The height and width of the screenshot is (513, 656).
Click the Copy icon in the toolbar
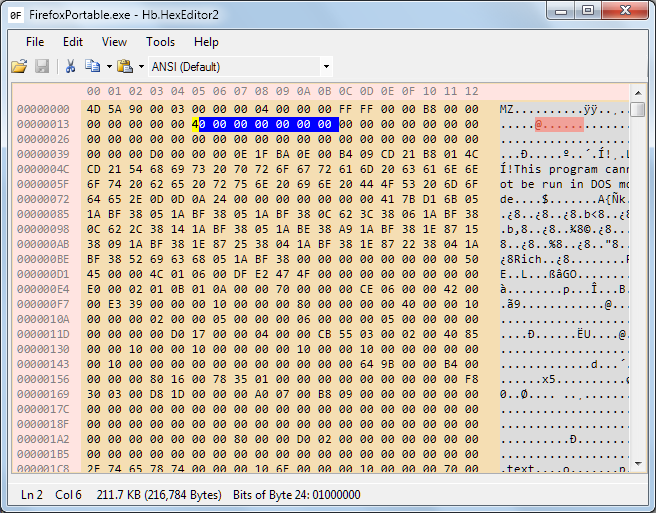tap(92, 66)
